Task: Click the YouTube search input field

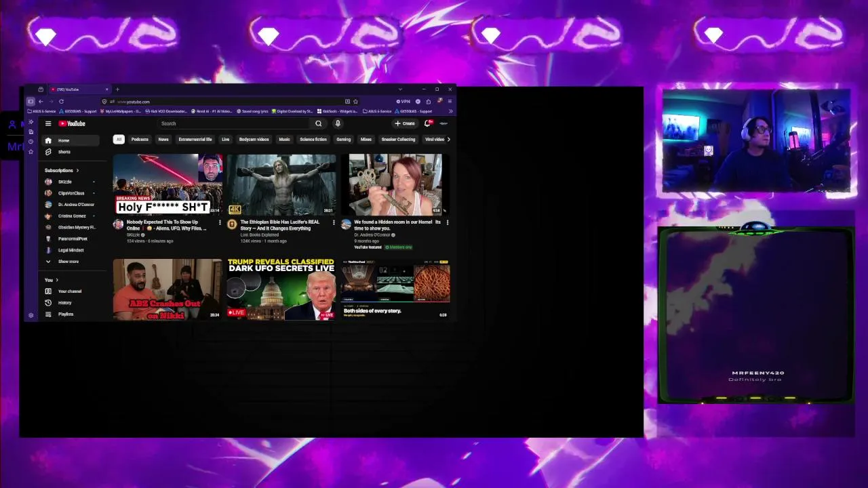Action: click(x=234, y=123)
